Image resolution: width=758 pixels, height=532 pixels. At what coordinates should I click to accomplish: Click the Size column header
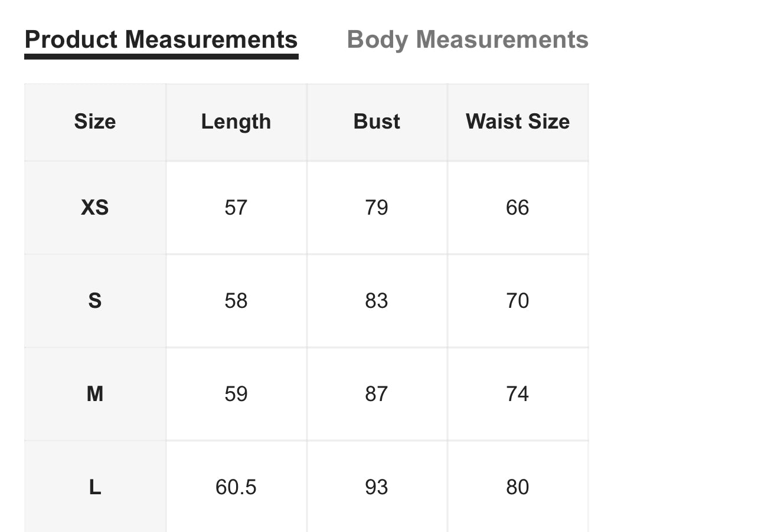click(95, 121)
